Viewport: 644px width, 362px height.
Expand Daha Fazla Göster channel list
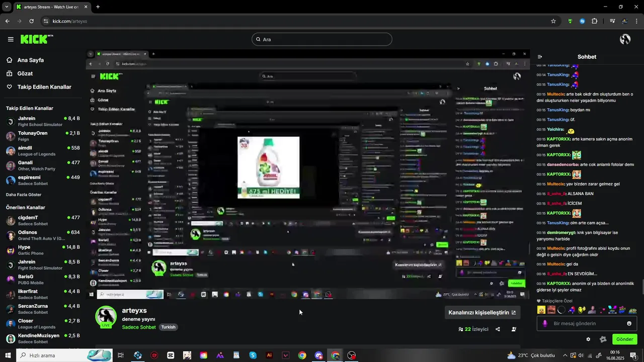point(24,195)
